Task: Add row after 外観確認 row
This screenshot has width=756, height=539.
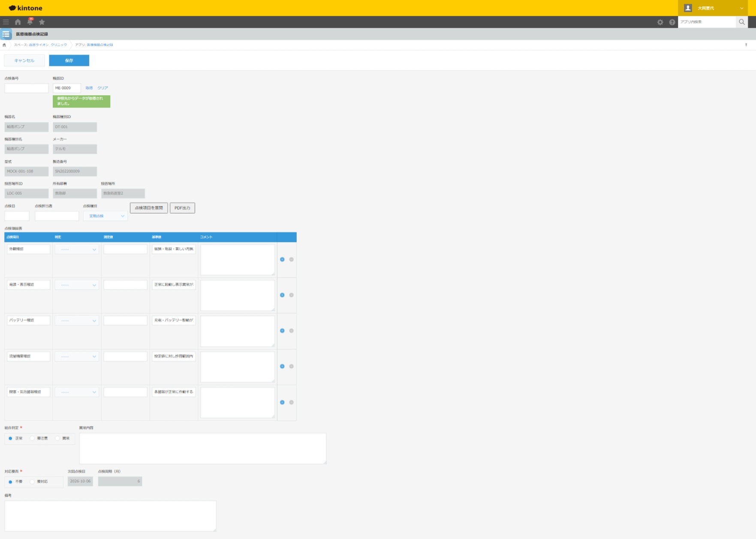Action: click(x=282, y=259)
